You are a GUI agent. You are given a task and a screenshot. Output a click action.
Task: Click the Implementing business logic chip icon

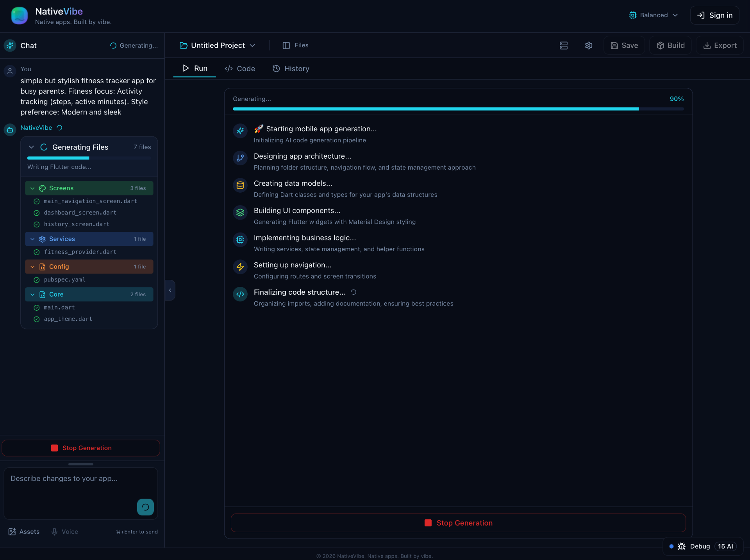(x=240, y=240)
